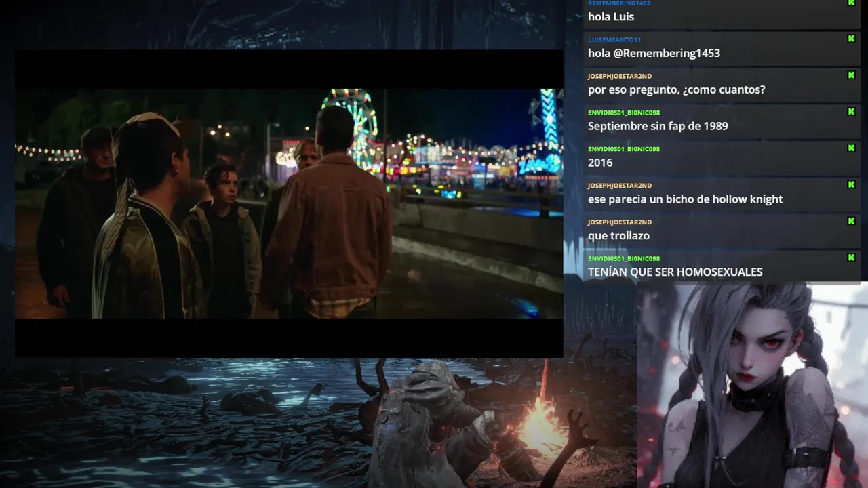868x488 pixels.
Task: Click the chat message "hola Luis"
Action: click(x=611, y=17)
